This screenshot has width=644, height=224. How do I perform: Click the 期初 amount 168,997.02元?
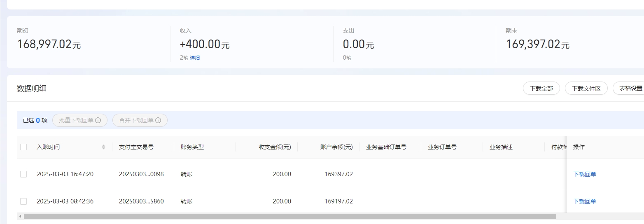(49, 44)
